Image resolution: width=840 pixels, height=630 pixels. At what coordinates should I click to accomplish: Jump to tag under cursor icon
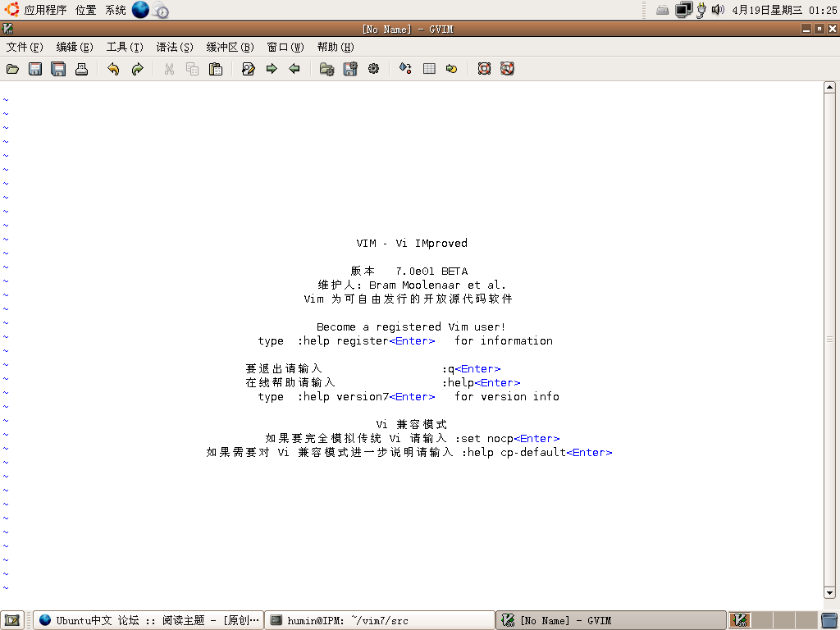click(452, 69)
